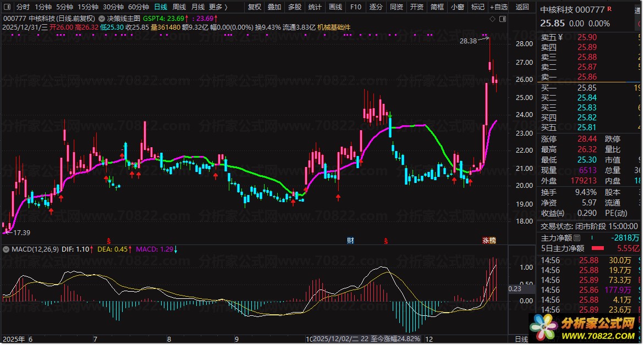The width and height of the screenshot is (644, 345).
Task: Click the red R icon beside stock code
Action: click(609, 10)
